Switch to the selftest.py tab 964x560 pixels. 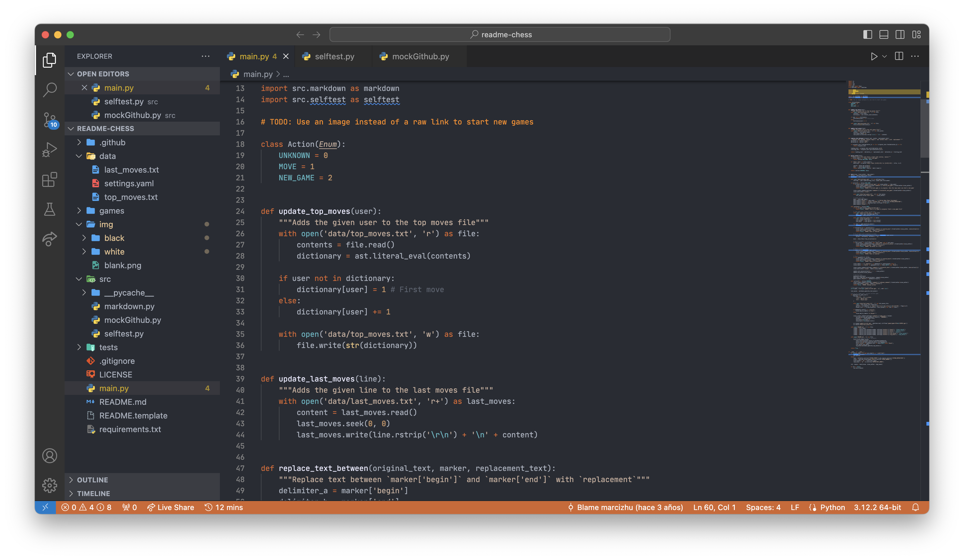(x=334, y=56)
